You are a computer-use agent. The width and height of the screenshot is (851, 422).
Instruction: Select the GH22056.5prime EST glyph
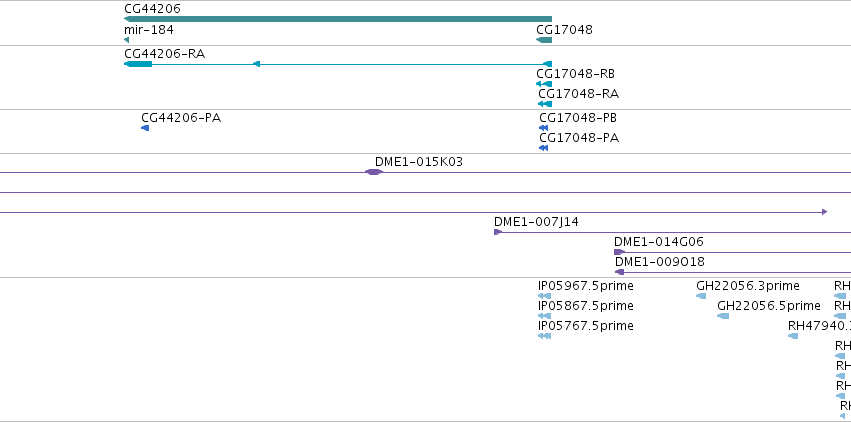click(x=723, y=316)
